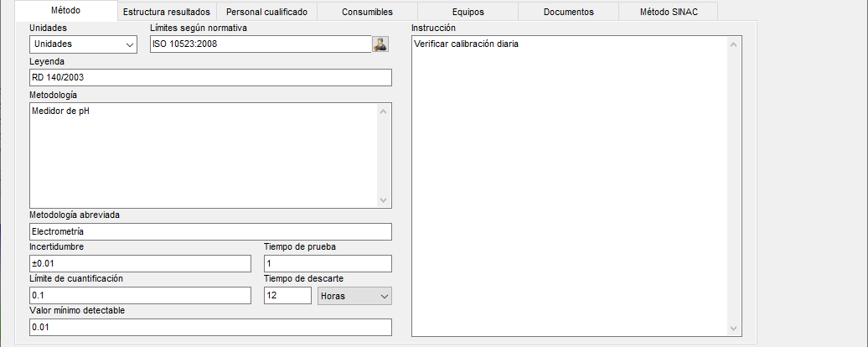Viewport: 868px width, 347px height.
Task: Click the 'Verificar calibración diaria' text
Action: click(x=467, y=44)
